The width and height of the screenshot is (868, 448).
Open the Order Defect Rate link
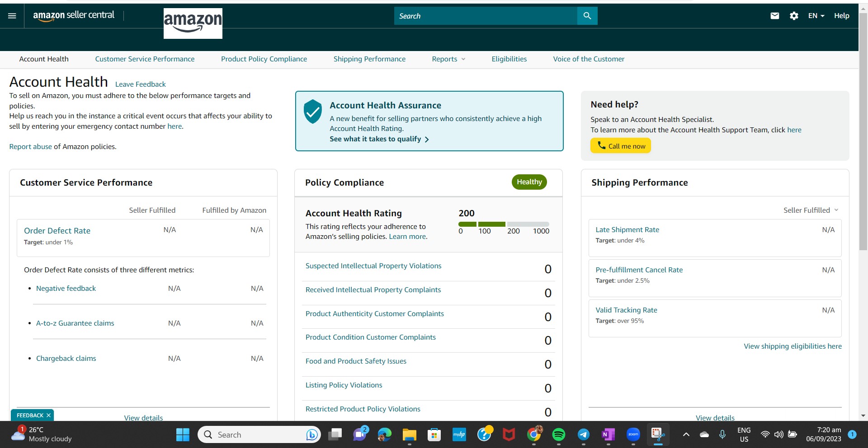click(x=57, y=231)
